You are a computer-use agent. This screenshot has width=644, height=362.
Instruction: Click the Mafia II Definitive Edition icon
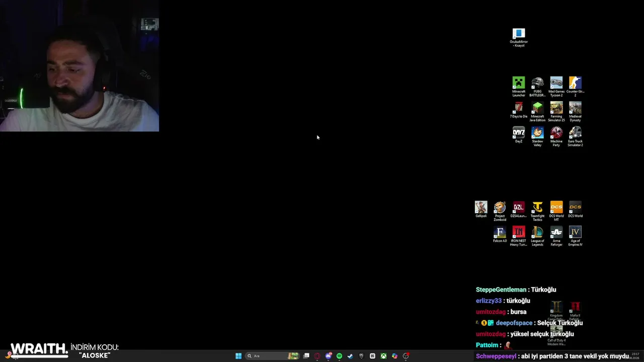coord(575,310)
